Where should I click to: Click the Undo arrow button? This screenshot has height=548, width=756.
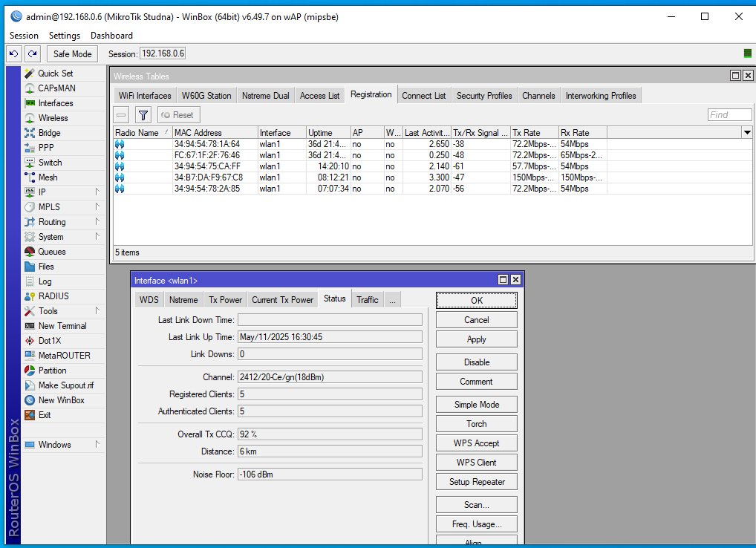click(x=14, y=53)
